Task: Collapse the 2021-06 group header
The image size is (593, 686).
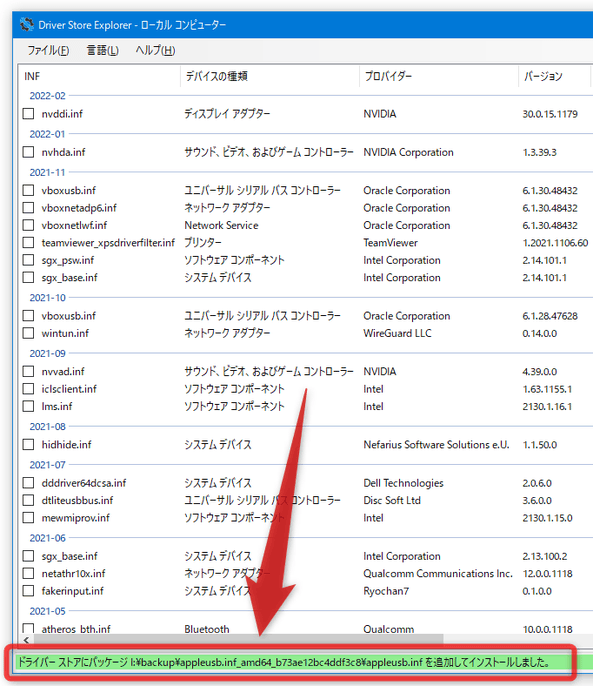Action: pos(47,538)
